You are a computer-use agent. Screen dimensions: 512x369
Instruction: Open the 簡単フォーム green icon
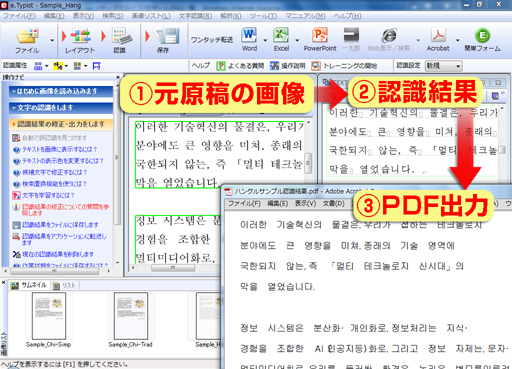point(482,35)
